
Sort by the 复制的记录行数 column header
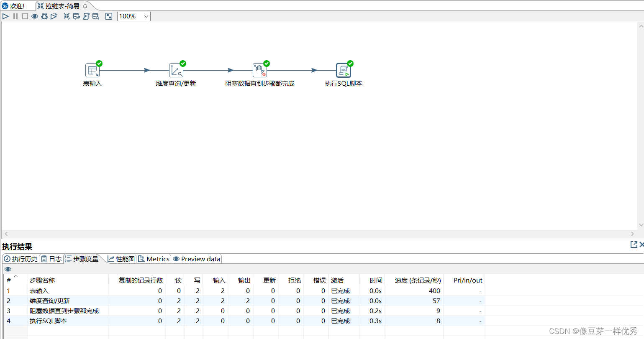pyautogui.click(x=137, y=280)
